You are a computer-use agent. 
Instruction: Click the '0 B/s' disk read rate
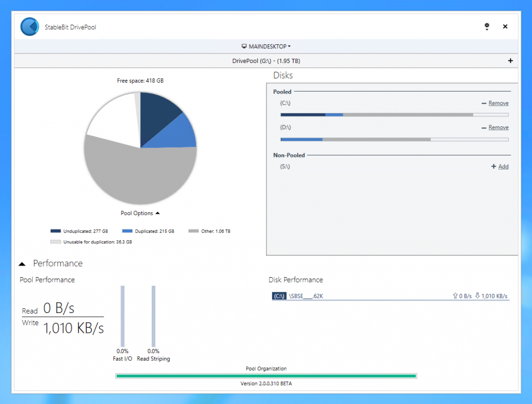pos(465,296)
